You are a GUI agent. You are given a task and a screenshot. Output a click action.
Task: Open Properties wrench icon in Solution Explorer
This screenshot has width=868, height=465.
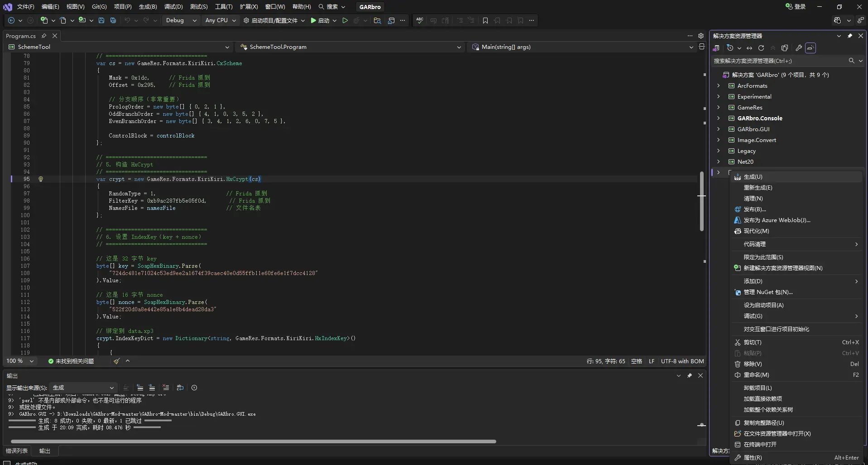coord(799,48)
